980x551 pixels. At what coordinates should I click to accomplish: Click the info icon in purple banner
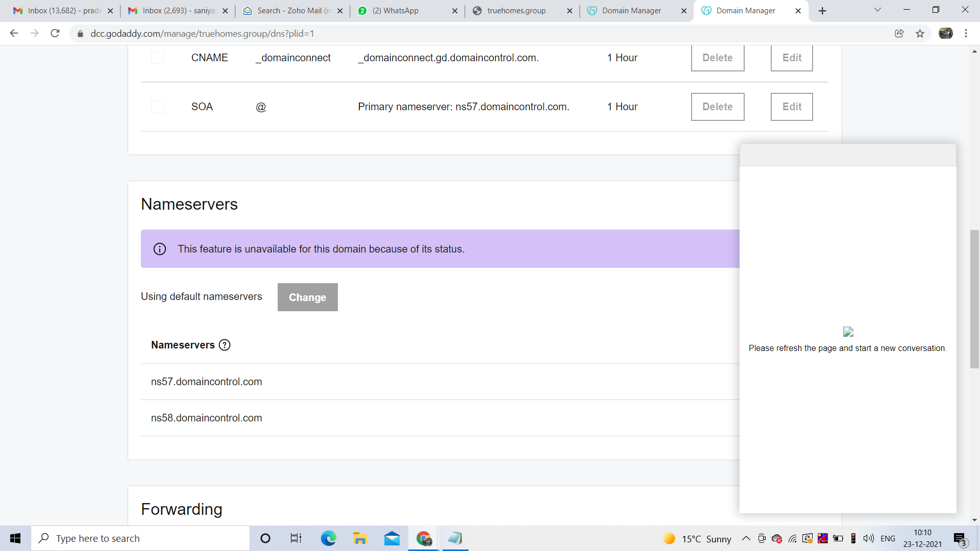(160, 249)
